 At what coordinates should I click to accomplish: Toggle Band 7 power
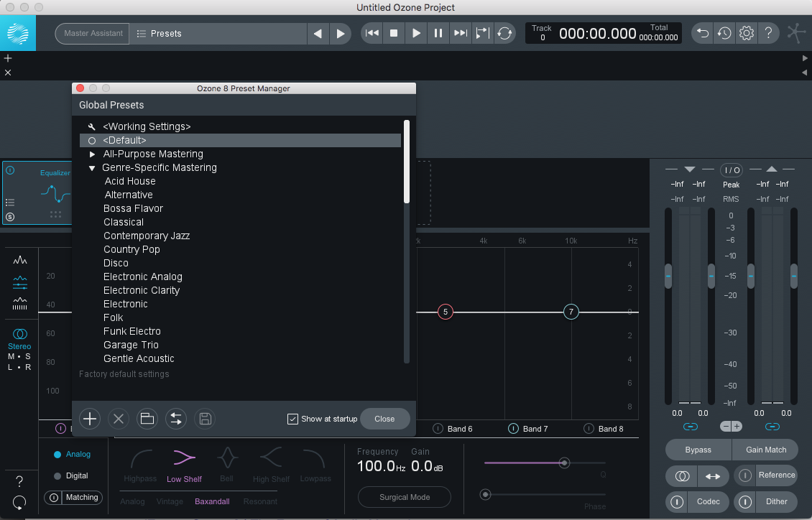(x=513, y=428)
